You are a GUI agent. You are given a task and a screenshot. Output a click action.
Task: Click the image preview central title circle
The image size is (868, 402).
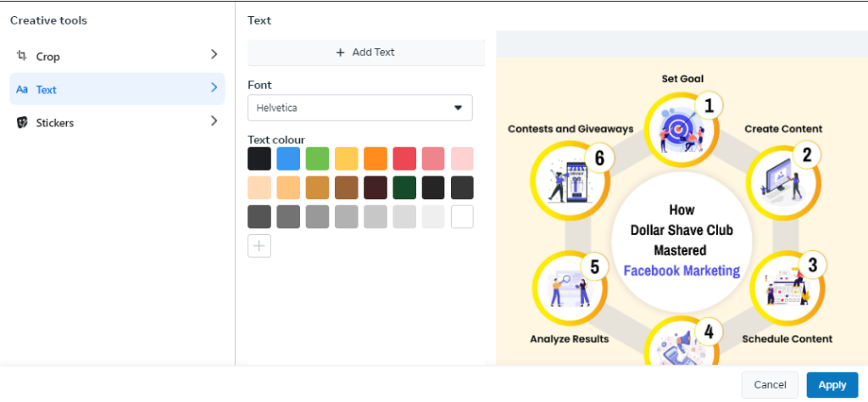pos(682,242)
